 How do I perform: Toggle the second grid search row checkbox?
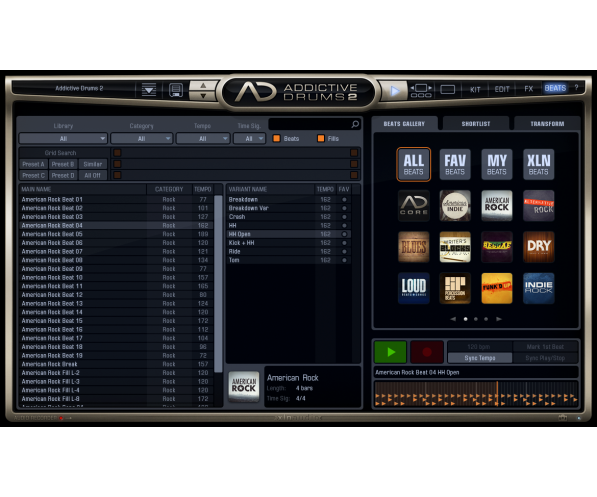pos(117,164)
